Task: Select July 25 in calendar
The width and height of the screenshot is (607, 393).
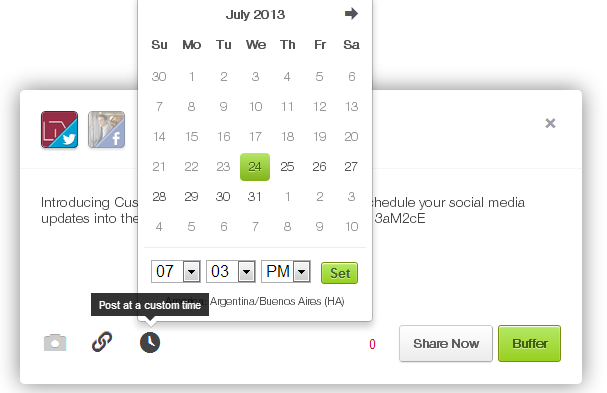Action: [x=287, y=167]
